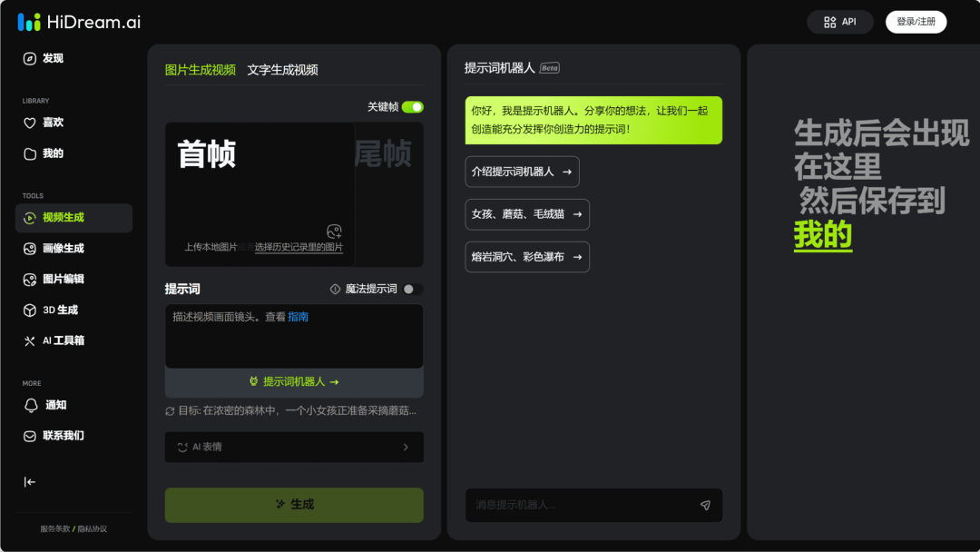The height and width of the screenshot is (552, 980).
Task: Switch to the 图片生成视频 tab
Action: click(x=200, y=70)
